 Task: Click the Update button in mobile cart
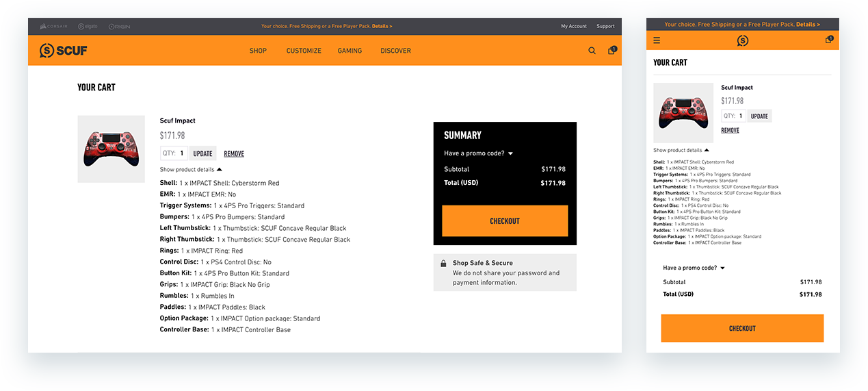(759, 116)
